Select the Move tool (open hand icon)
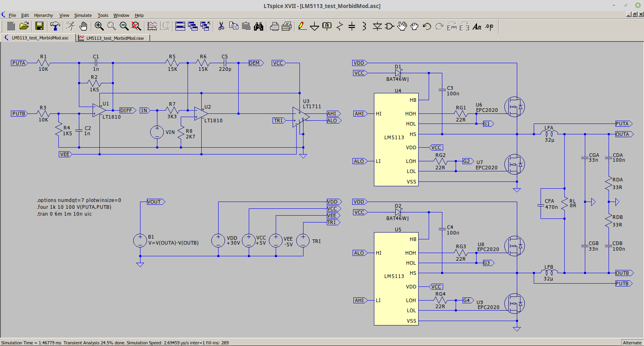 point(402,26)
